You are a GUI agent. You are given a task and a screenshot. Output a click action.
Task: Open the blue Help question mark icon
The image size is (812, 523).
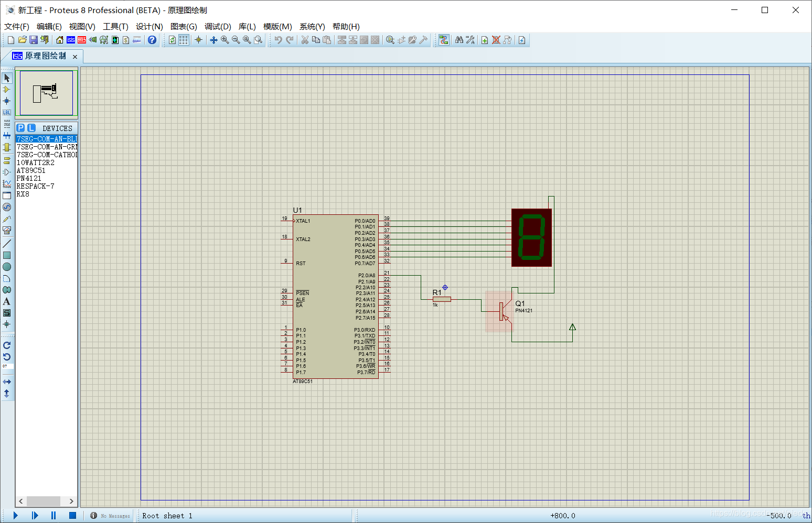coord(152,40)
